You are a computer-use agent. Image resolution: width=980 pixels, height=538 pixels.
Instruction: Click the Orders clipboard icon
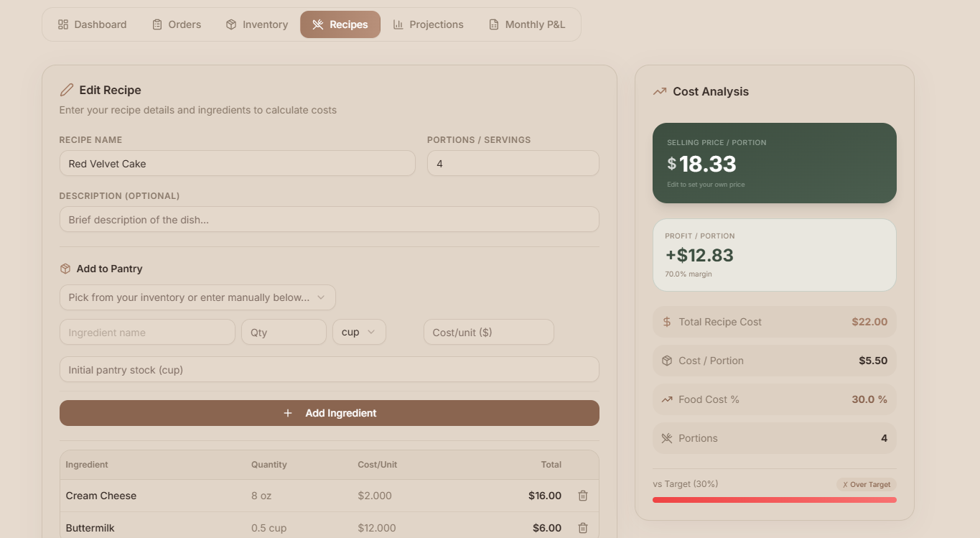[156, 24]
